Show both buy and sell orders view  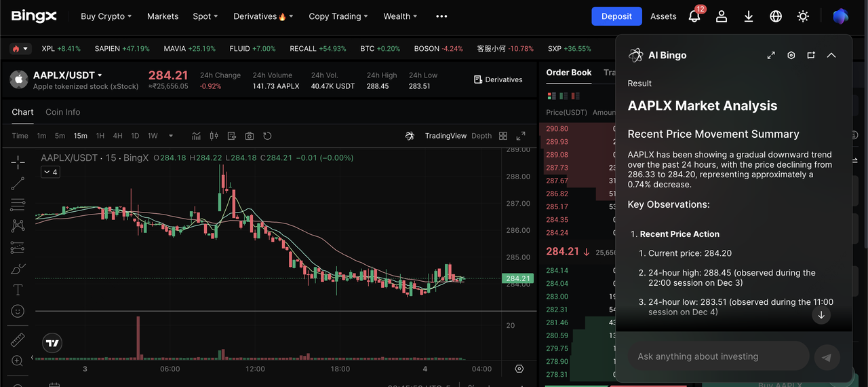tap(551, 96)
